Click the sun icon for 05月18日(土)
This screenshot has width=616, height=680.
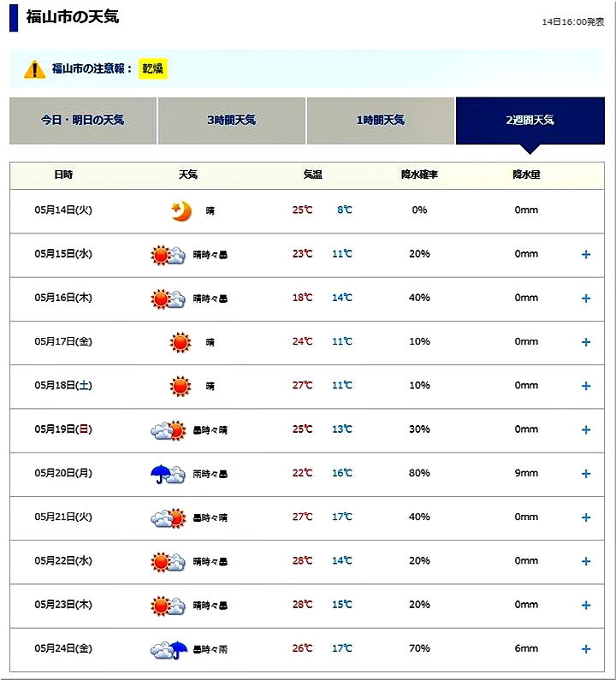pos(180,386)
